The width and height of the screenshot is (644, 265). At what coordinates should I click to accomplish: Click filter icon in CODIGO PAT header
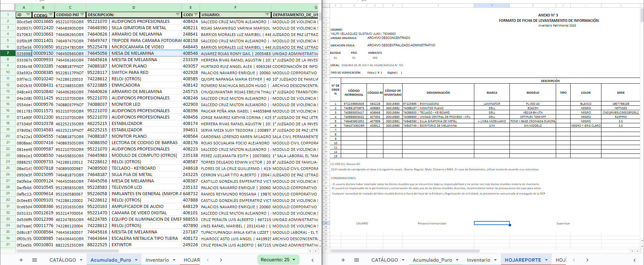click(x=82, y=14)
